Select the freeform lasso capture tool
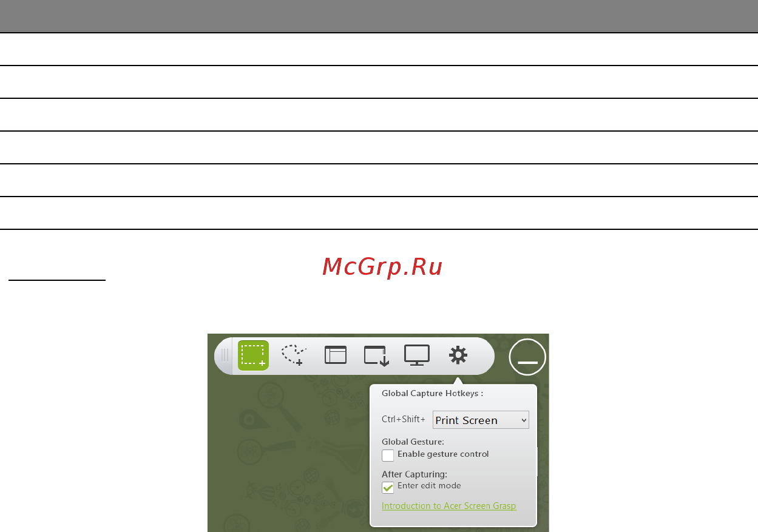The width and height of the screenshot is (758, 532). point(294,355)
